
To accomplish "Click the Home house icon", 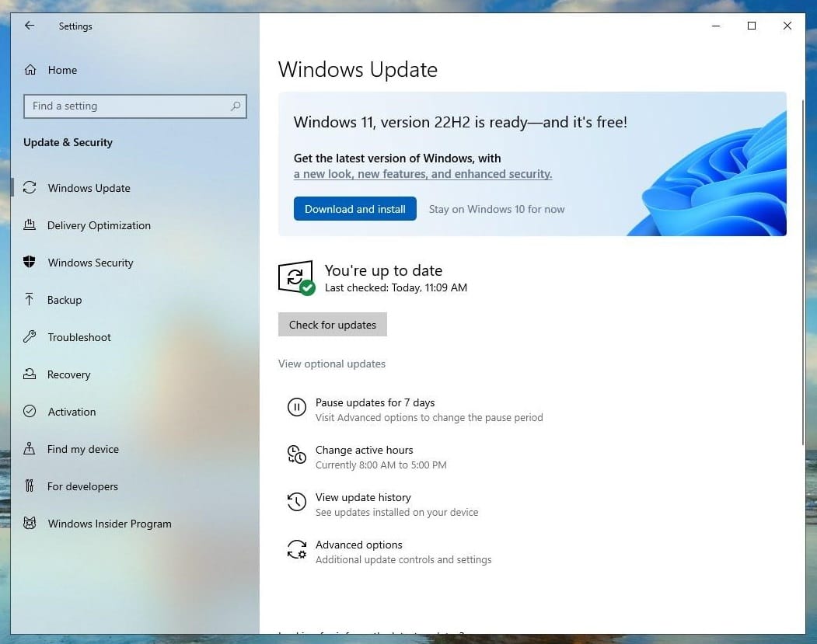I will (30, 70).
